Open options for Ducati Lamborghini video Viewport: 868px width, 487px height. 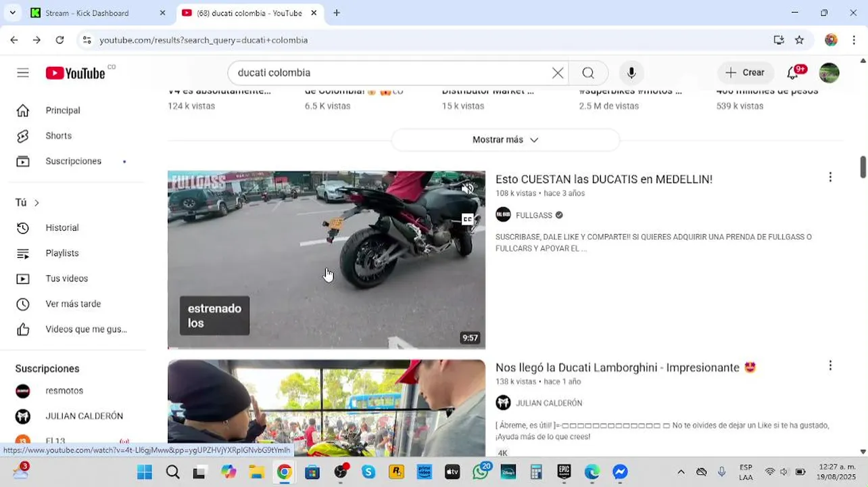(x=830, y=366)
